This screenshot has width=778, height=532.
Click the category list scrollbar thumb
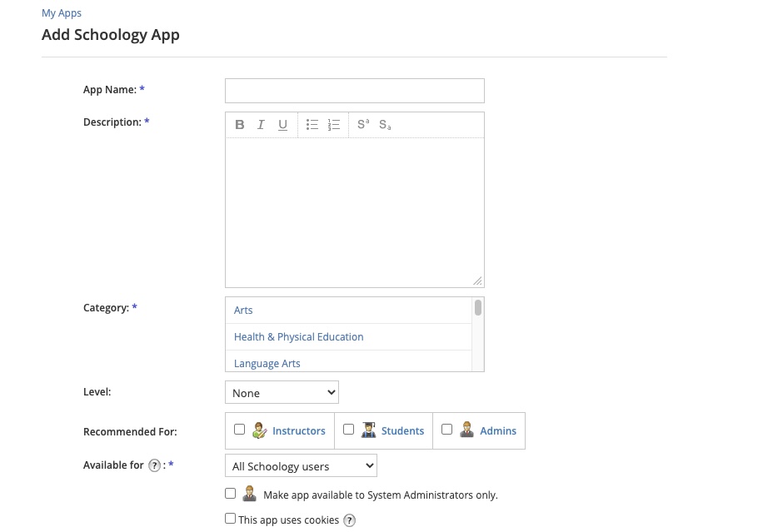[x=478, y=307]
